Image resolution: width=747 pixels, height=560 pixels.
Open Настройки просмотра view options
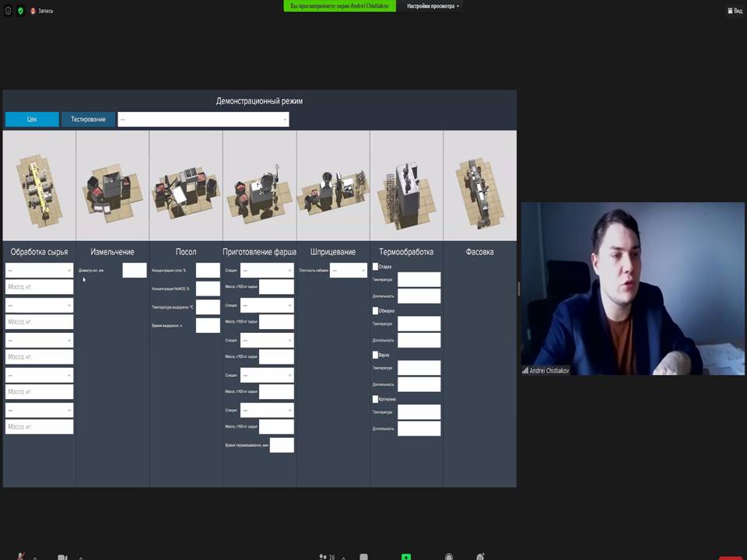[433, 6]
